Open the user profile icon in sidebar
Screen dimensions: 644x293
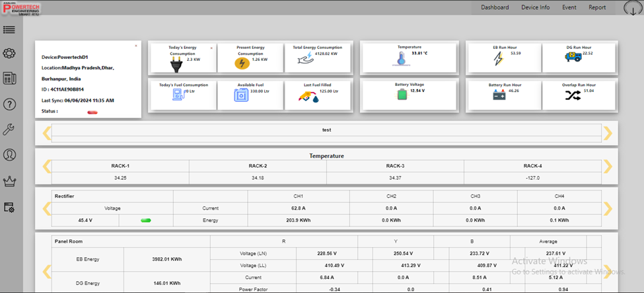pos(9,155)
